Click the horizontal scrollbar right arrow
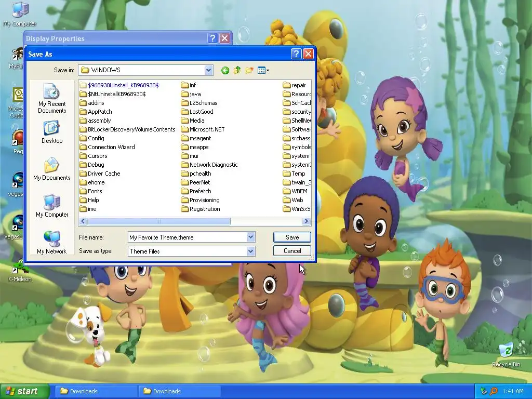This screenshot has width=532, height=399. pos(306,221)
